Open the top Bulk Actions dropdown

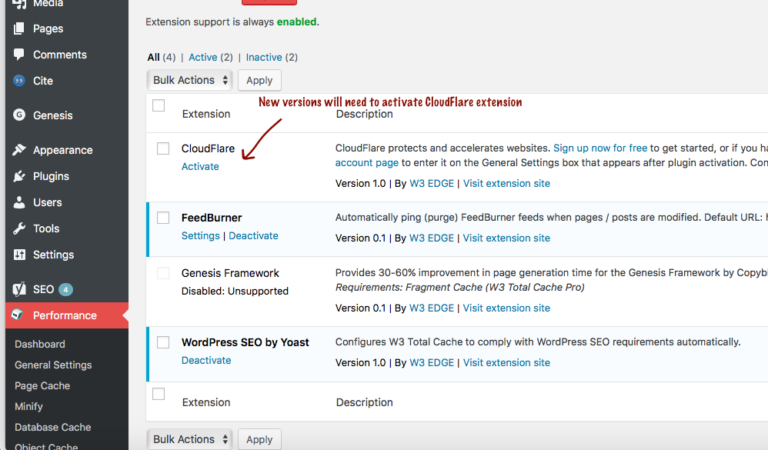[x=190, y=80]
